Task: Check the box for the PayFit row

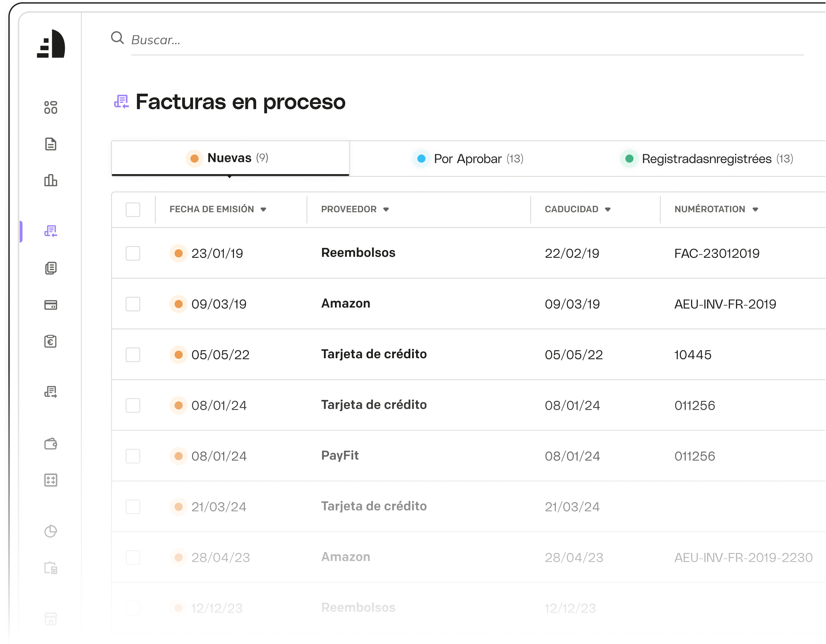Action: pos(133,456)
